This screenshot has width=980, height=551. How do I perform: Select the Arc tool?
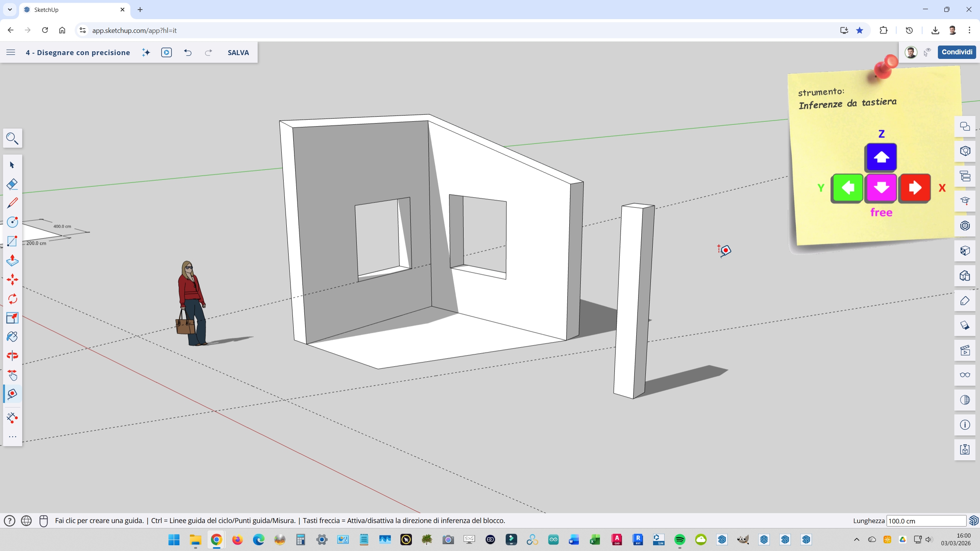point(12,222)
